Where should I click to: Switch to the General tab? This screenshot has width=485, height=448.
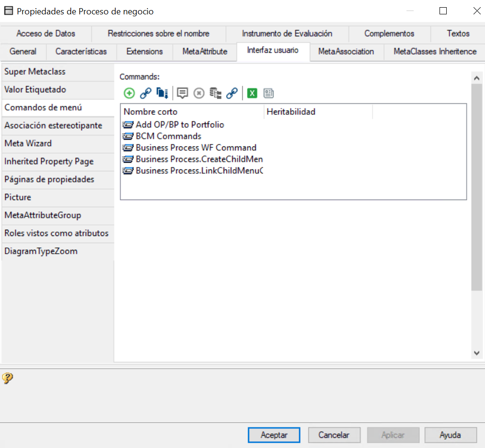point(23,51)
